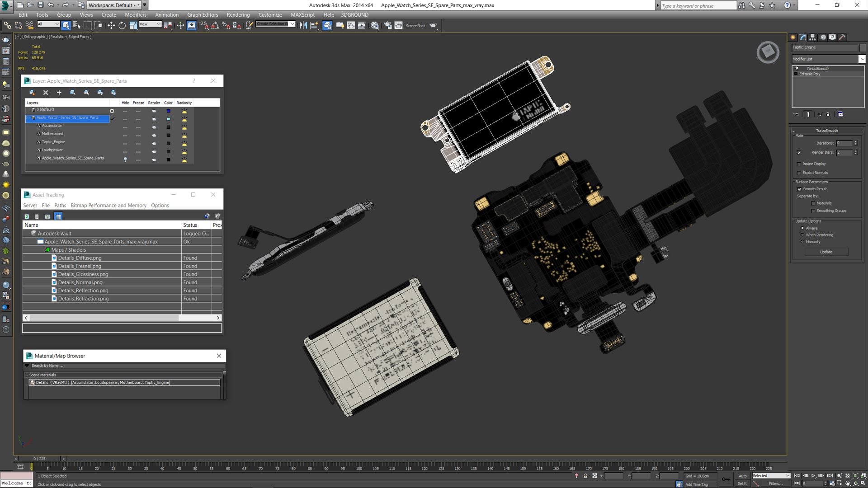Image resolution: width=868 pixels, height=488 pixels.
Task: Collapse the TurboSmooth rollout
Action: (826, 131)
